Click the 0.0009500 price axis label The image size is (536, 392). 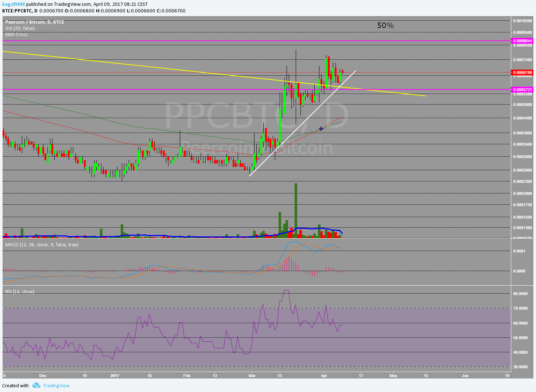tap(523, 32)
